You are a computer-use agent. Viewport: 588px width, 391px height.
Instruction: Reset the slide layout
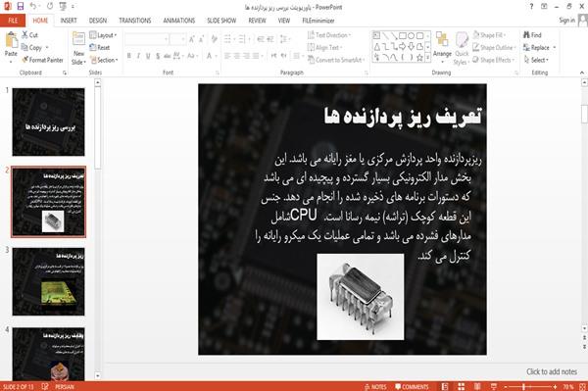point(100,48)
